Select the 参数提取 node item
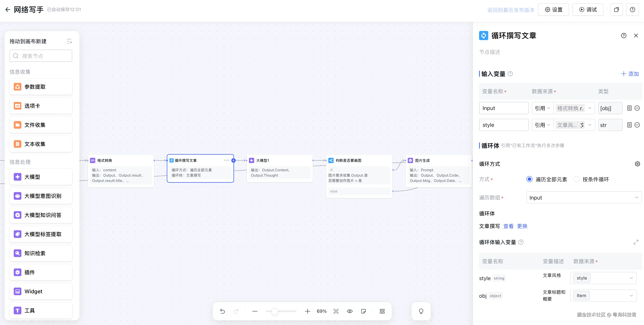This screenshot has height=325, width=644. pos(41,87)
